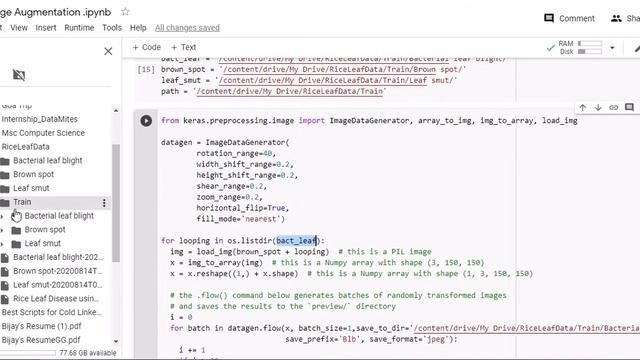Close the file browser panel
Screen dimensions: 640x360
[x=108, y=51]
